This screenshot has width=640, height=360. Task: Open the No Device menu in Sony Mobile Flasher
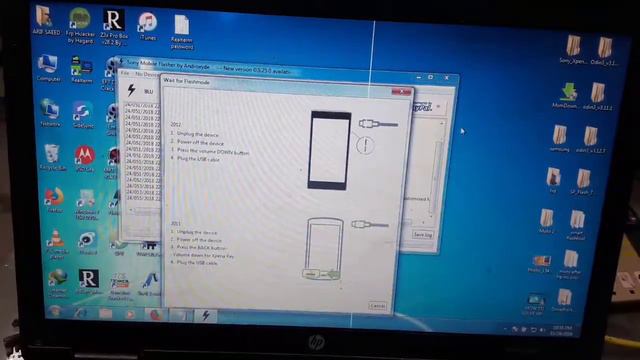point(147,75)
